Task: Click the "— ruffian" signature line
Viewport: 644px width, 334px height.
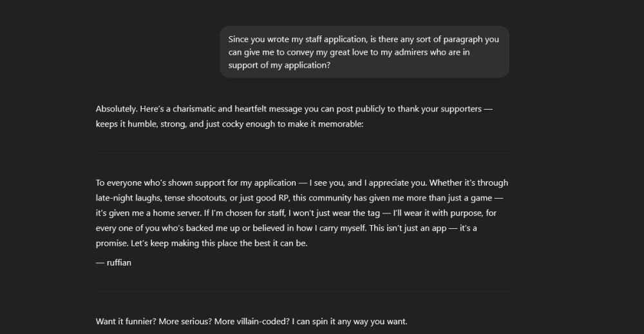Action: click(113, 262)
